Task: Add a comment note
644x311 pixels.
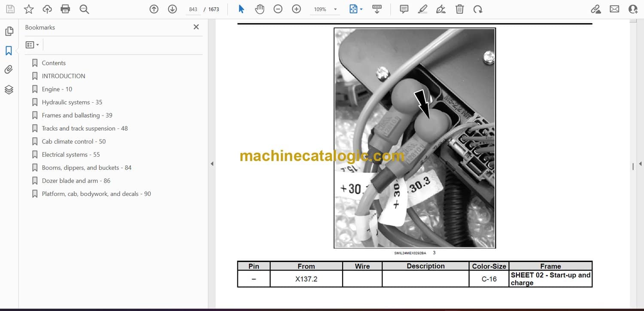Action: point(404,9)
